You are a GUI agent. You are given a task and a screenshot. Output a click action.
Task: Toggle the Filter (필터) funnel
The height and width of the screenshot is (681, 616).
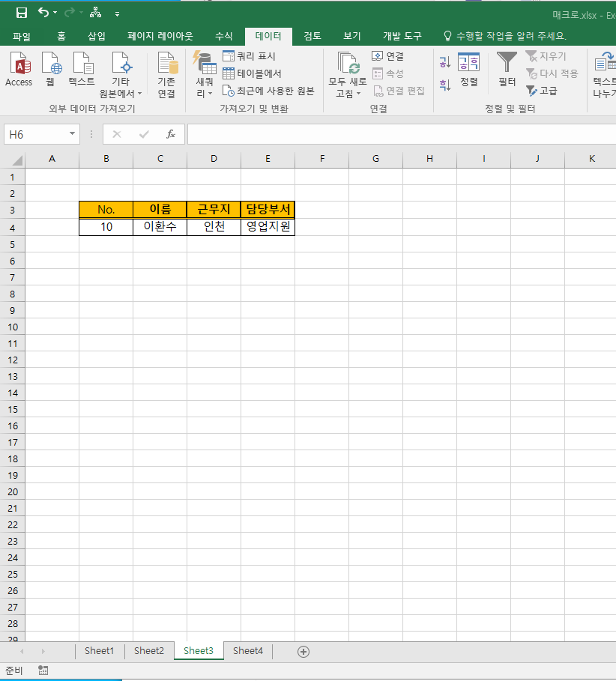click(507, 70)
